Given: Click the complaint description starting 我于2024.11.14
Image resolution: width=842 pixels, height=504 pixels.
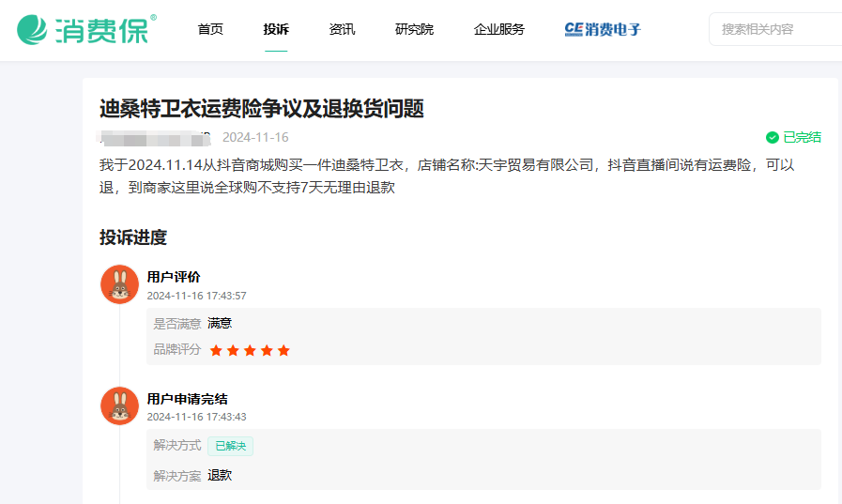Looking at the screenshot, I should (x=447, y=176).
